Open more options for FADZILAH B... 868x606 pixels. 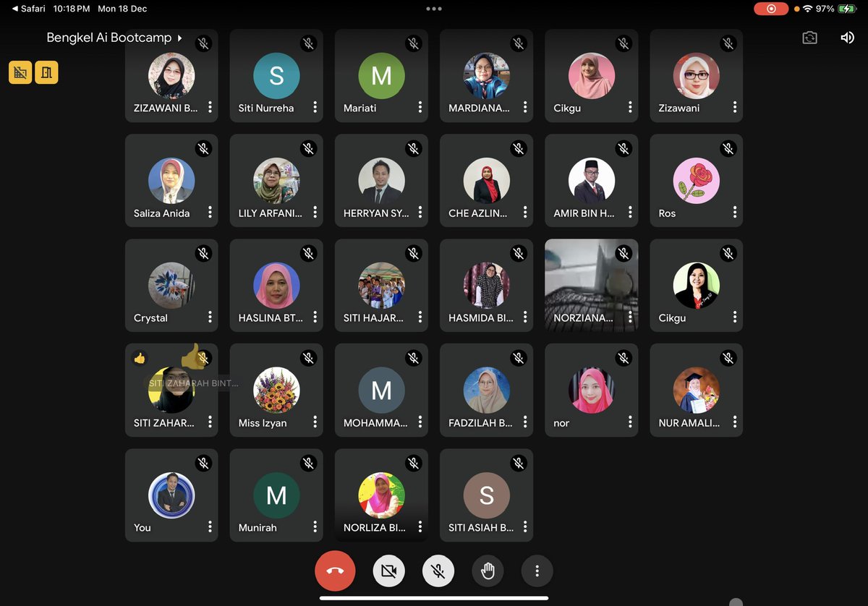pyautogui.click(x=525, y=422)
